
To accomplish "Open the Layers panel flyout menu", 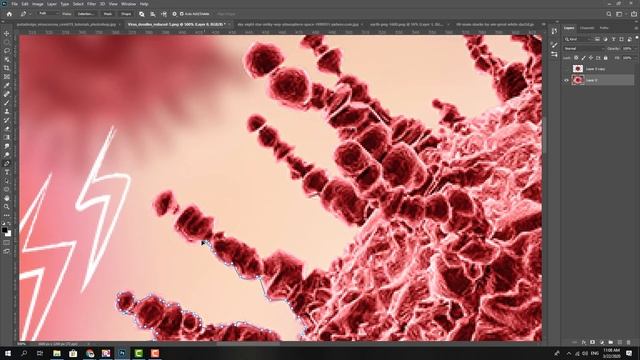I will pos(636,28).
